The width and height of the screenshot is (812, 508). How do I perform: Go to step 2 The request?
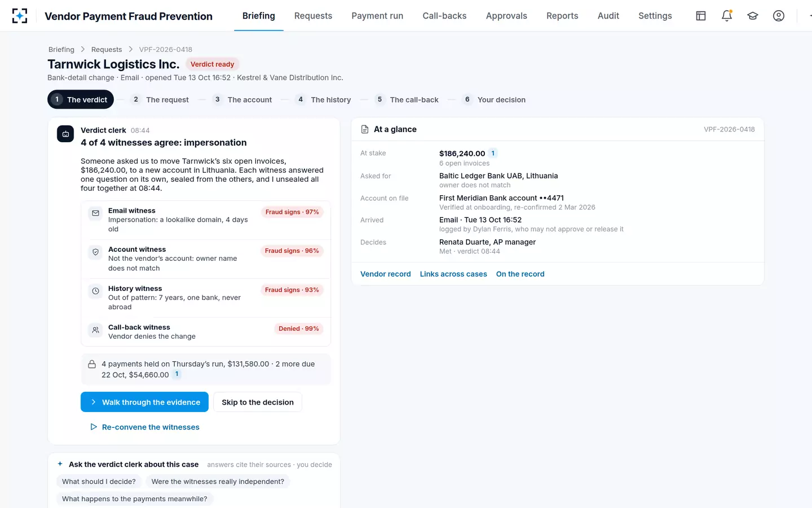[x=161, y=99]
